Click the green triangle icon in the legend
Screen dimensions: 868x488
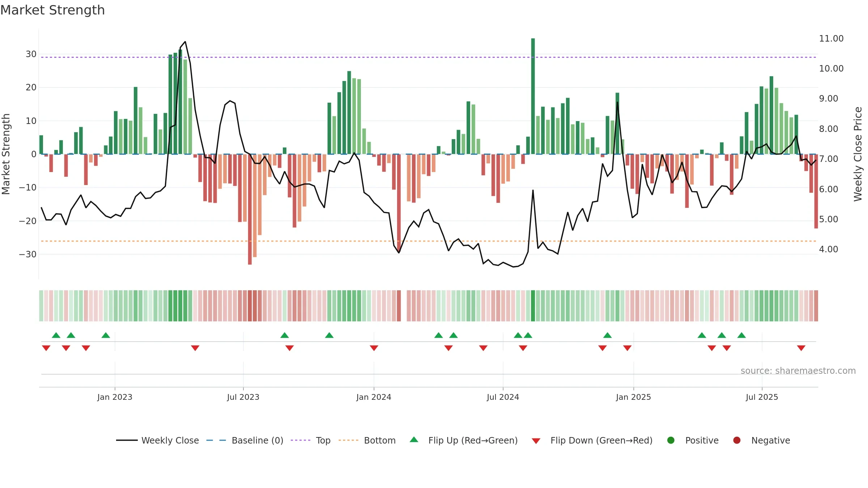pos(414,440)
